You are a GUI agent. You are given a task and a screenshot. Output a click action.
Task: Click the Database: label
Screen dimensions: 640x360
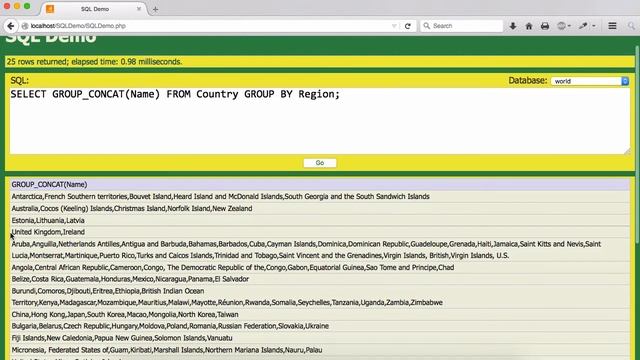[x=528, y=80]
